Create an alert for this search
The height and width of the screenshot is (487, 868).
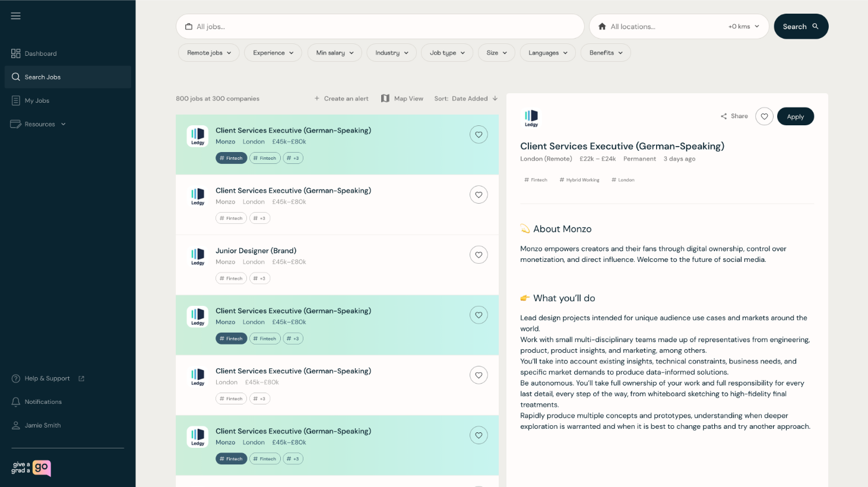(x=341, y=98)
